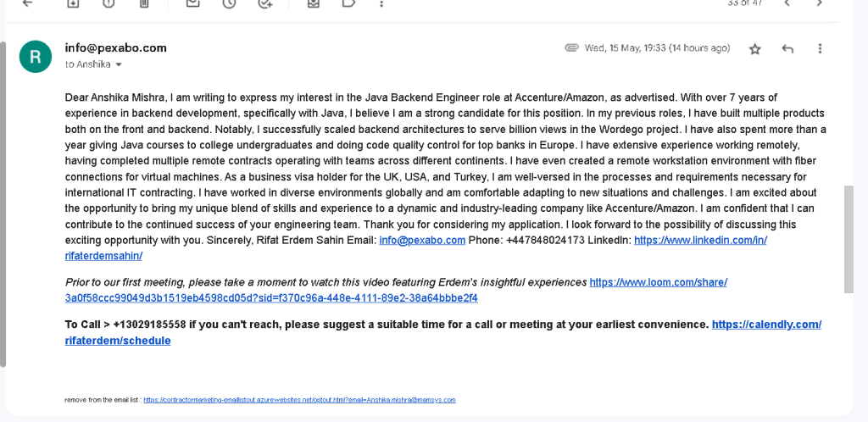Delete the email using the trash icon
This screenshot has width=868, height=422.
144,3
